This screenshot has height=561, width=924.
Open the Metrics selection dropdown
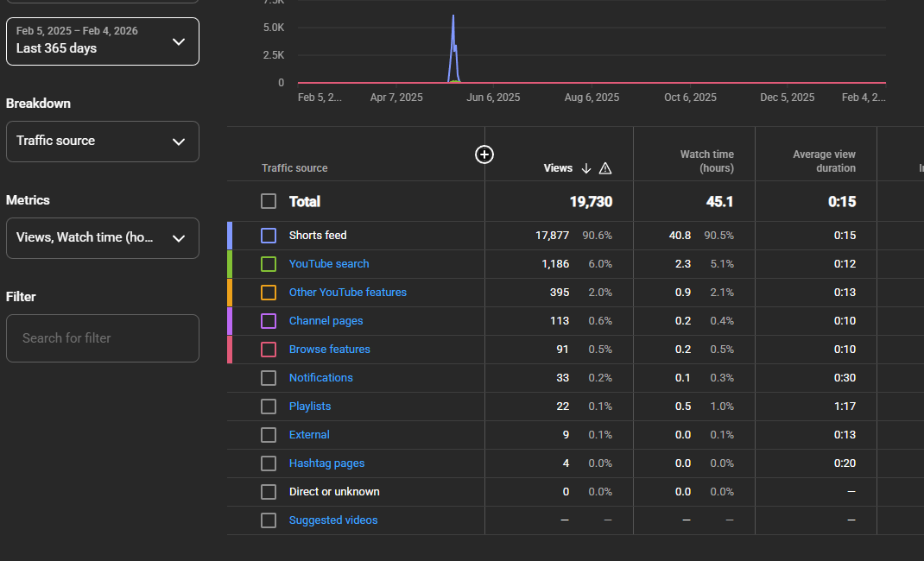pyautogui.click(x=103, y=238)
